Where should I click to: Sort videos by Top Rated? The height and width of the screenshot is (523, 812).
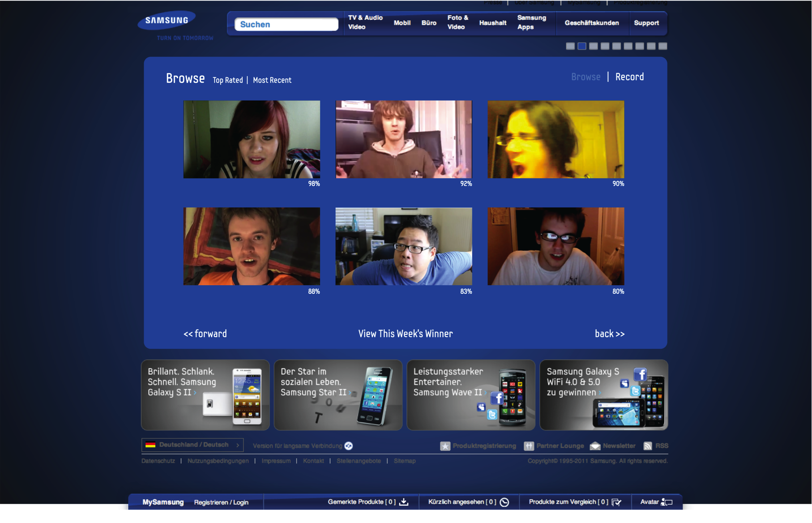[x=227, y=80]
